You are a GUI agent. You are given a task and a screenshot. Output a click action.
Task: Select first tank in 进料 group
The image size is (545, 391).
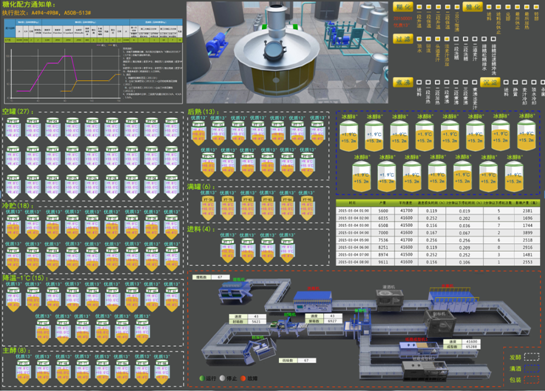tap(228, 250)
